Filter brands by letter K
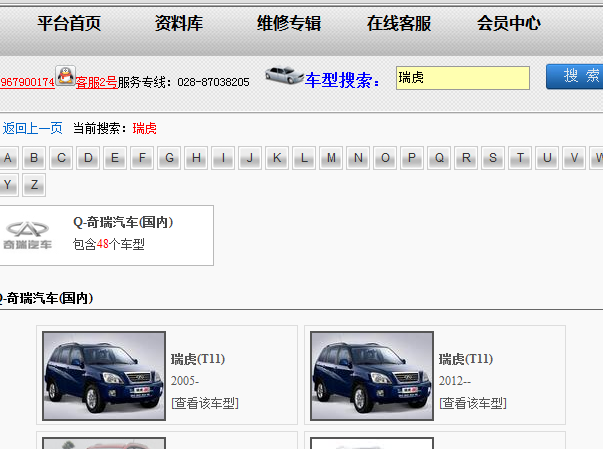This screenshot has height=449, width=603. tap(277, 158)
